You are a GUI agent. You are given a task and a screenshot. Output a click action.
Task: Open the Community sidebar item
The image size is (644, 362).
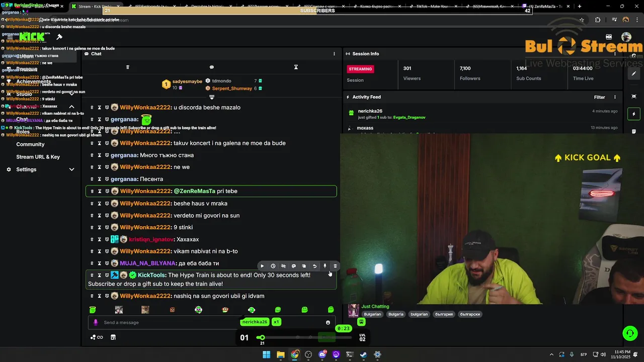coord(30,144)
